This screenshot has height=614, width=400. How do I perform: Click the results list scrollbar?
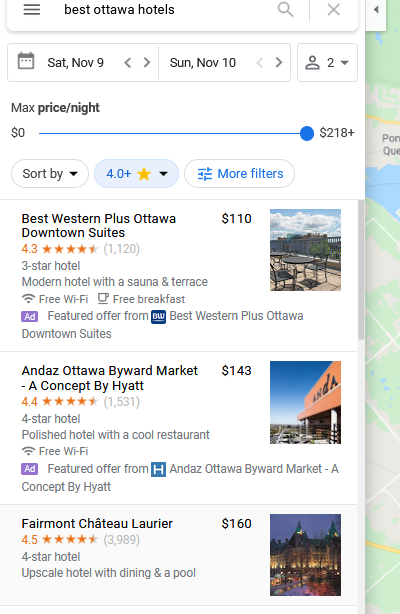[361, 270]
